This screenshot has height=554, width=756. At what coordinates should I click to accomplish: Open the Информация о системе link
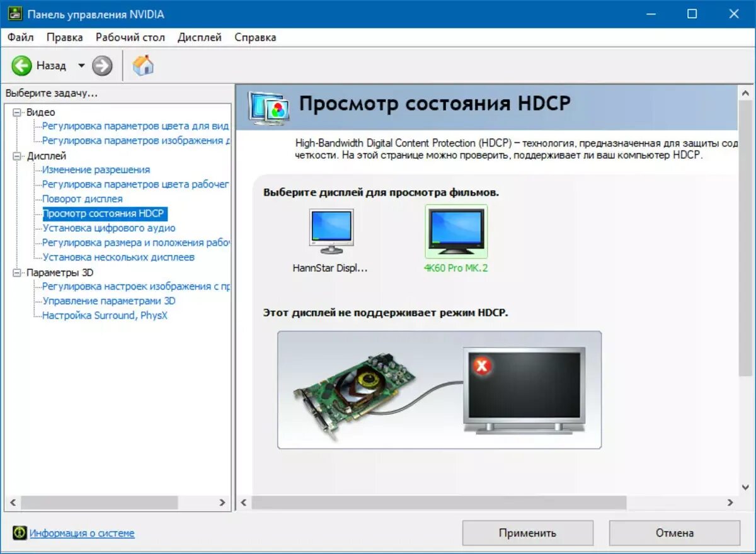pyautogui.click(x=82, y=533)
